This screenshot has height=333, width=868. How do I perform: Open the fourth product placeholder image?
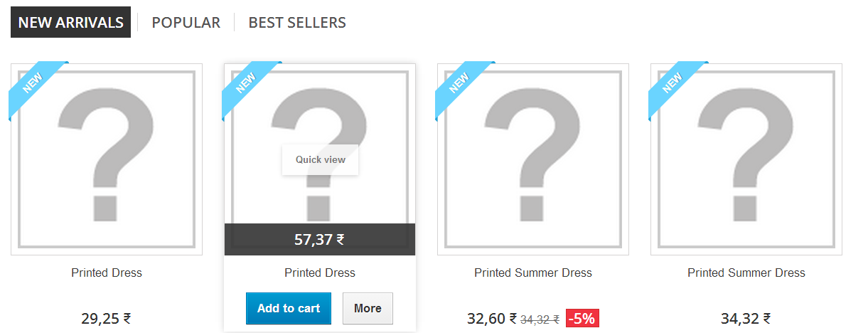point(746,159)
